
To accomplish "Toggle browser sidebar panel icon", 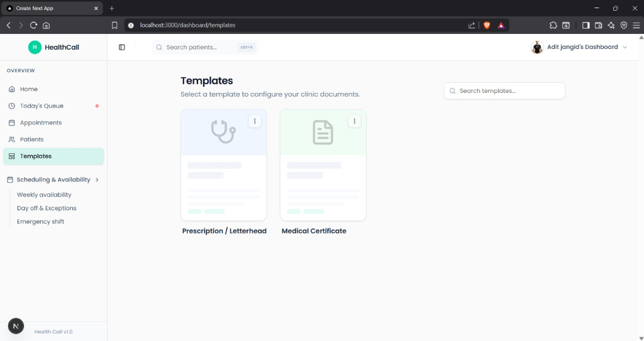I will (586, 25).
